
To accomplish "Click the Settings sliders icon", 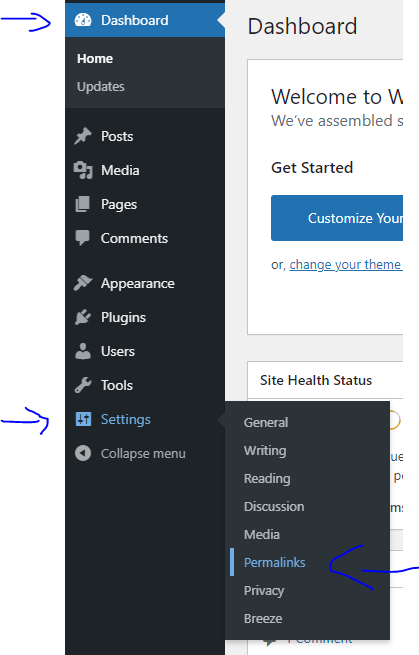I will [83, 419].
